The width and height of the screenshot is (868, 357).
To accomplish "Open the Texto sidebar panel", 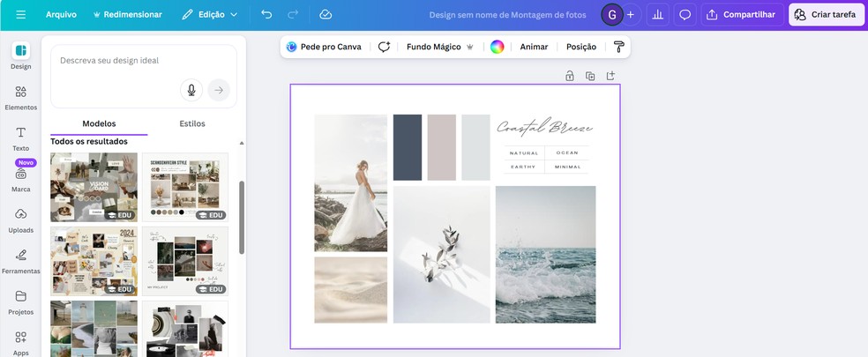I will pos(20,138).
